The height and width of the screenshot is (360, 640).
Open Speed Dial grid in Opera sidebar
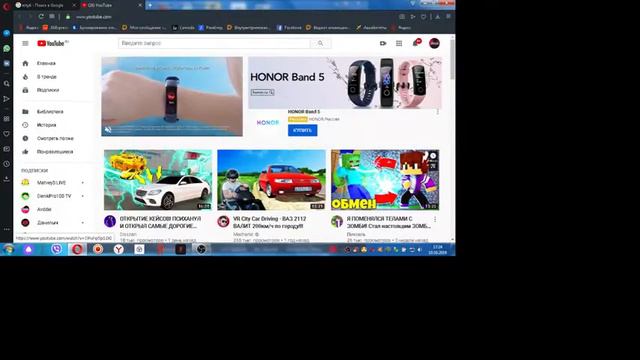7,119
